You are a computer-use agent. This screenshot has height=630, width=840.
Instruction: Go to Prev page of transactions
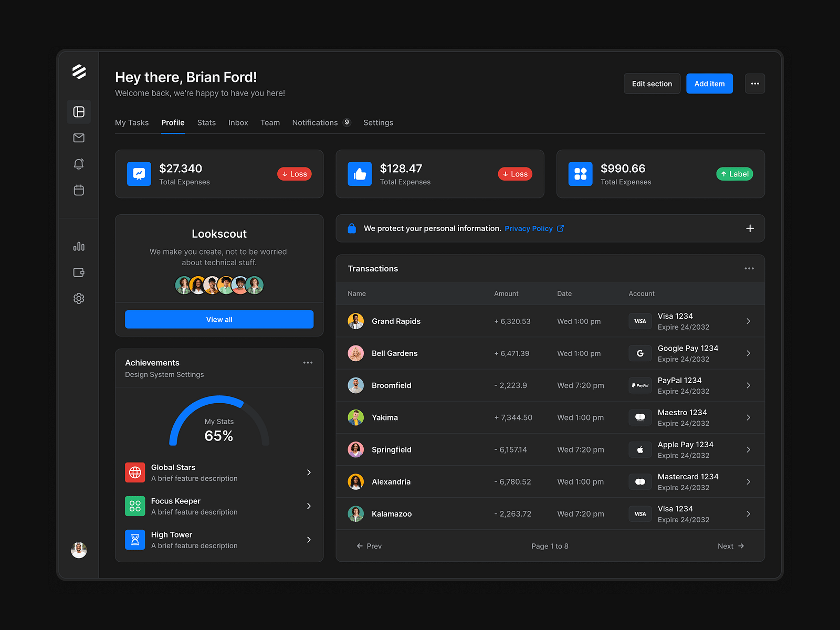[x=369, y=546]
